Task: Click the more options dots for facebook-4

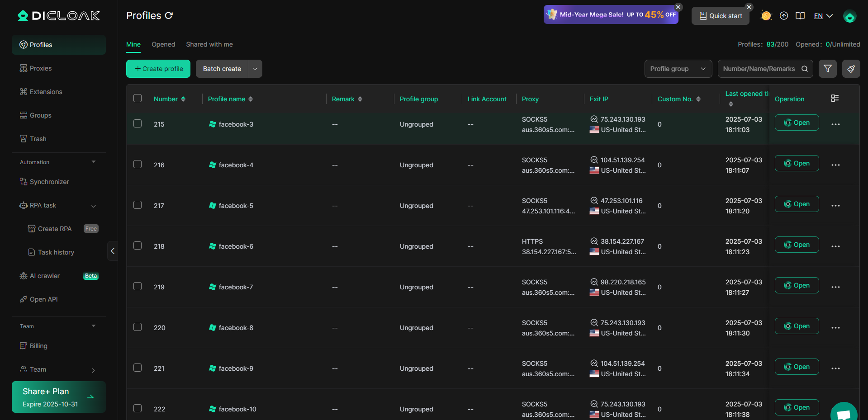Action: click(835, 165)
